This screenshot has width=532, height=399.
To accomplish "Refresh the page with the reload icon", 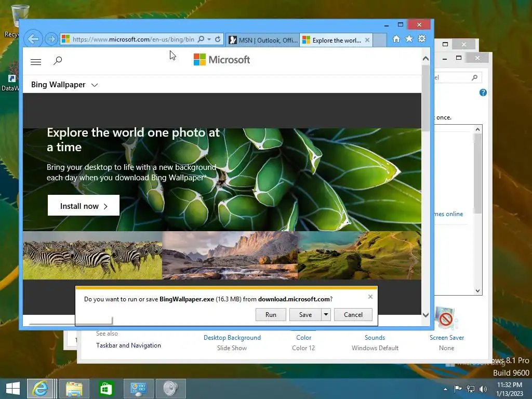I will pyautogui.click(x=218, y=39).
